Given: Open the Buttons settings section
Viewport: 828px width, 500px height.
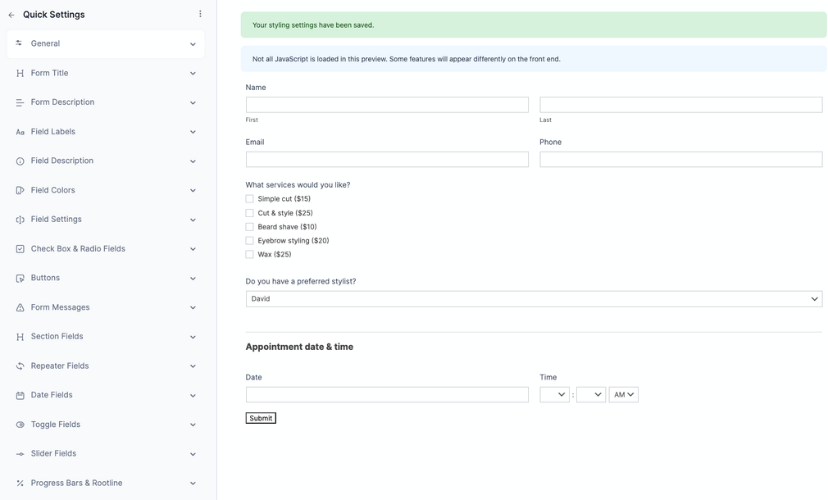Looking at the screenshot, I should tap(106, 278).
